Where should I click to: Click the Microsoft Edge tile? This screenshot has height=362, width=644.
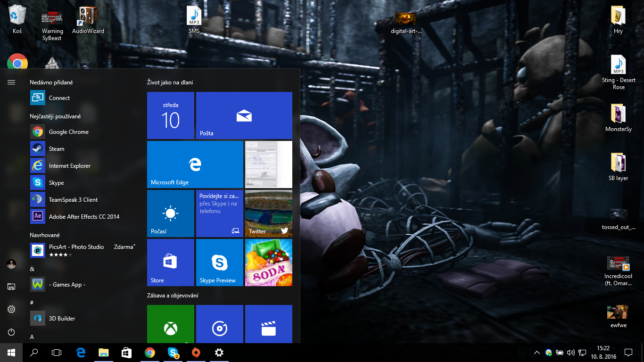click(195, 165)
